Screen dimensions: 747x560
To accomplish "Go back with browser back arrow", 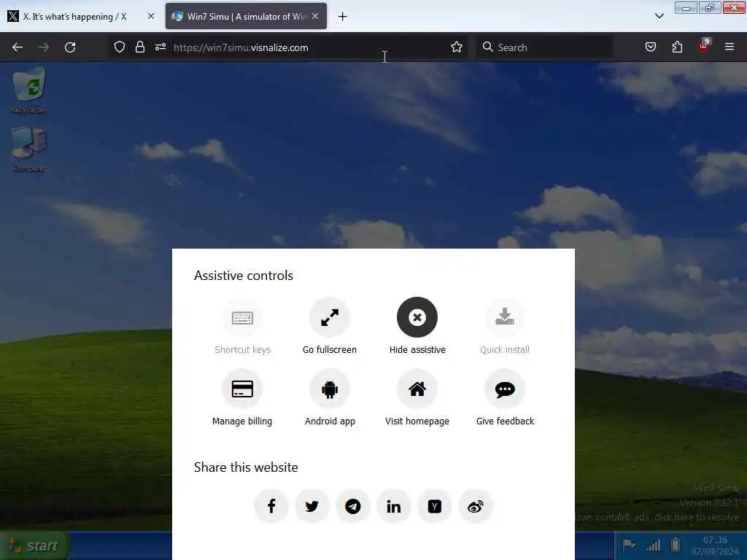I will point(18,47).
